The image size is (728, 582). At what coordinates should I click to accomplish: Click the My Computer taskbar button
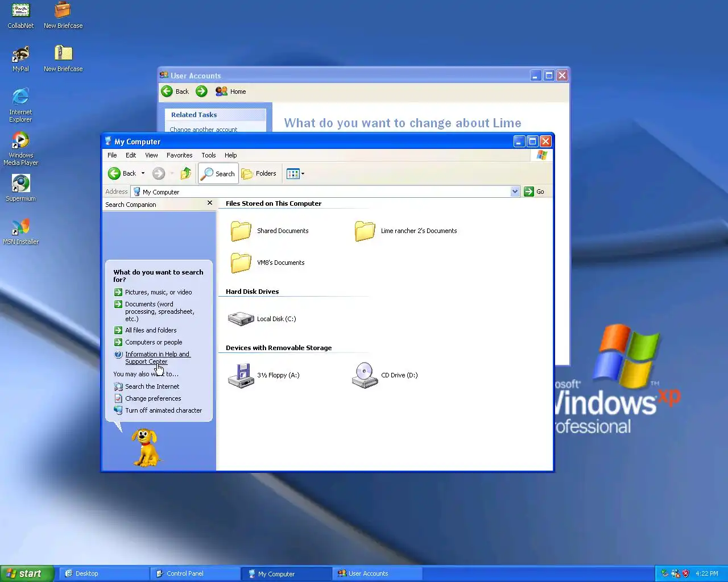287,573
